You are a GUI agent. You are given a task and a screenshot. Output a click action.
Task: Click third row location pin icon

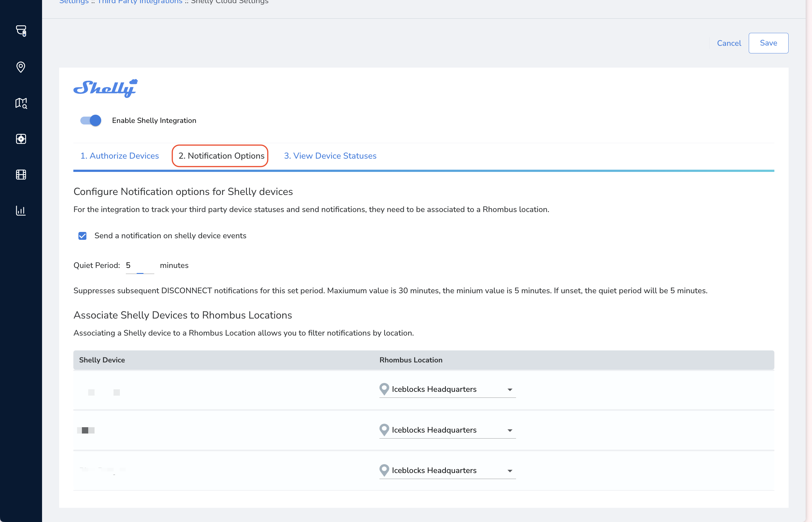pos(384,470)
